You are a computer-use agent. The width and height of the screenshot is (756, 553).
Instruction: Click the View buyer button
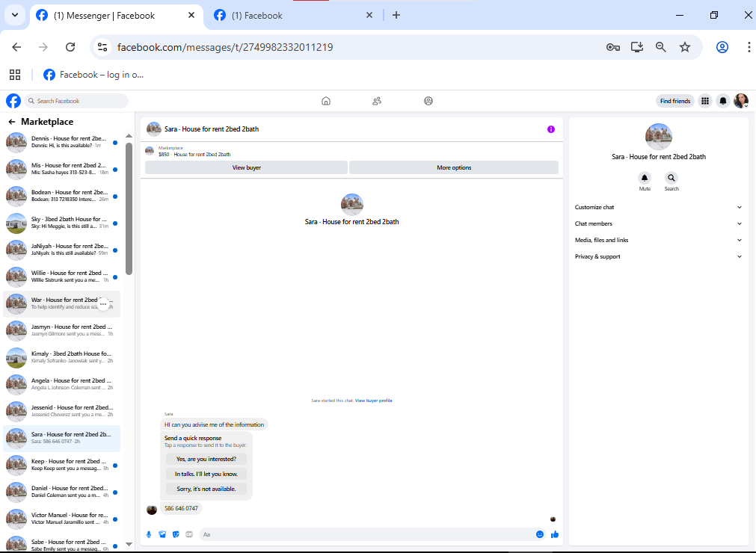[246, 167]
